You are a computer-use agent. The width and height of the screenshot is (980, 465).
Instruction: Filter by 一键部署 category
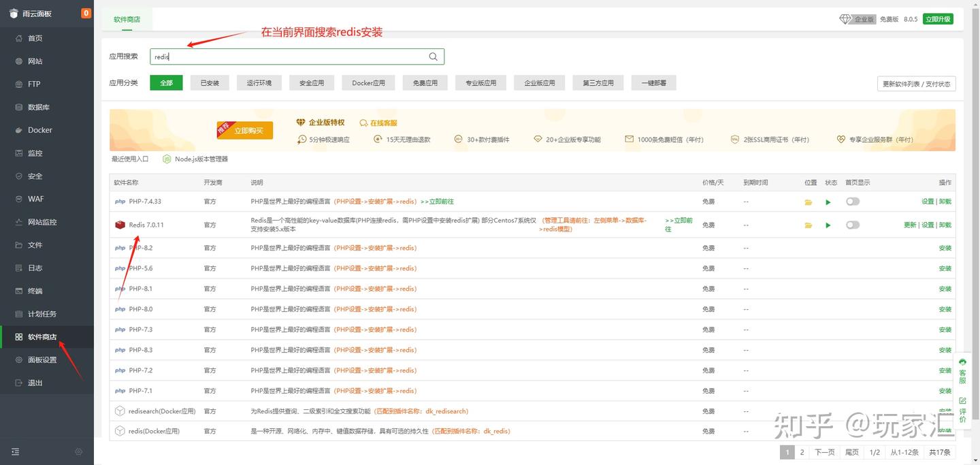point(654,83)
